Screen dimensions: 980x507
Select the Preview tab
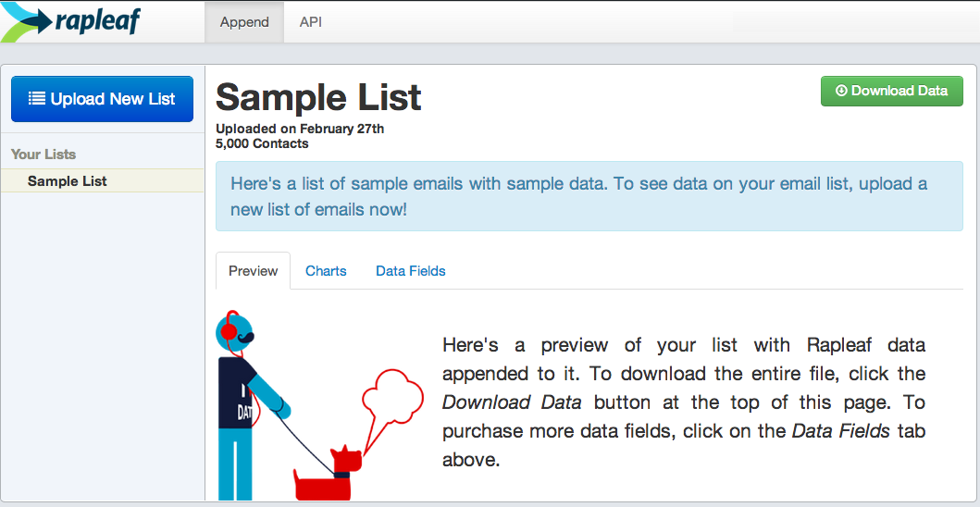click(254, 271)
